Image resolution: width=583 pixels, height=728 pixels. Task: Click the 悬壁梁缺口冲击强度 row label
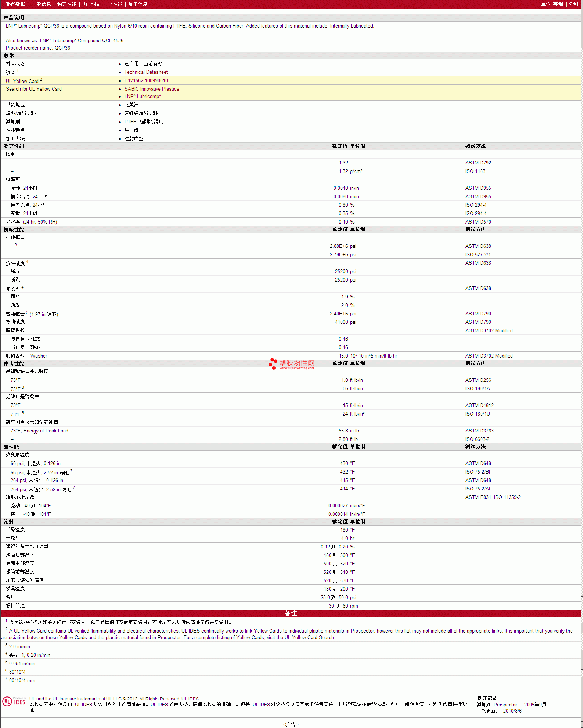coord(27,372)
